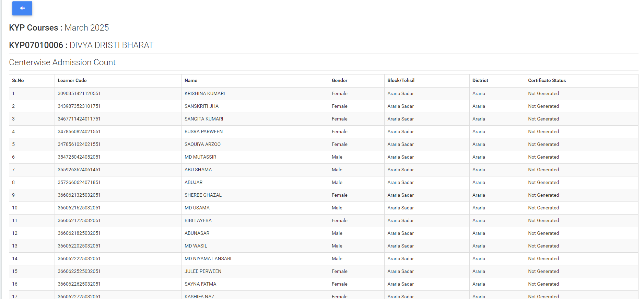Click the SANSKRITI JHA row name
The image size is (644, 299).
pos(201,106)
